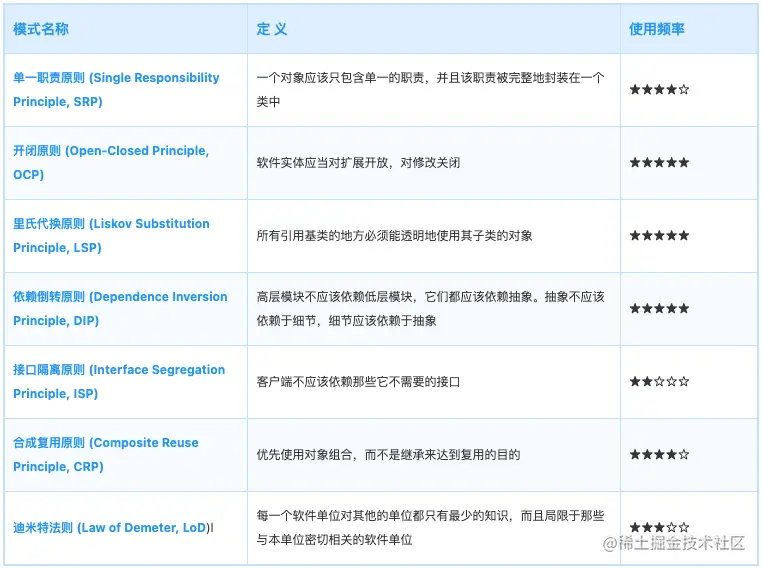Open the Composite Reuse Principle, CRP link
Image resolution: width=762 pixels, height=569 pixels.
[x=106, y=454]
